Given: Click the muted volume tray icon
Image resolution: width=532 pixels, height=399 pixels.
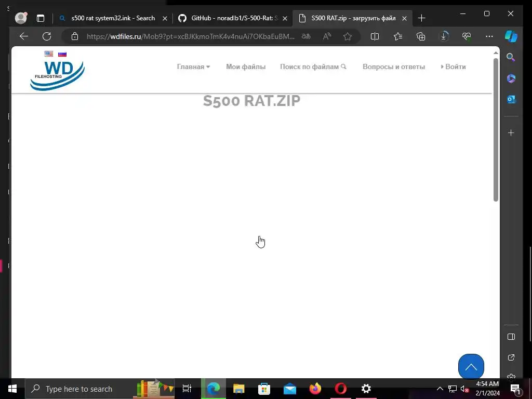Looking at the screenshot, I should click(x=464, y=389).
